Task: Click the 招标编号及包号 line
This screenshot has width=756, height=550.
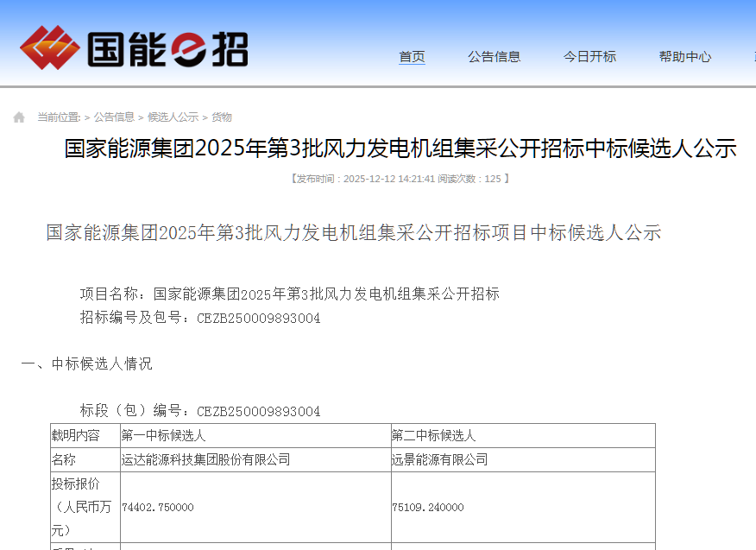Action: 200,318
